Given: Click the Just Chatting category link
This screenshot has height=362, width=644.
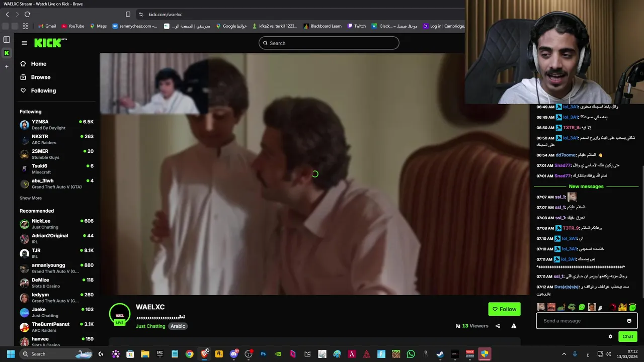Looking at the screenshot, I should (150, 326).
